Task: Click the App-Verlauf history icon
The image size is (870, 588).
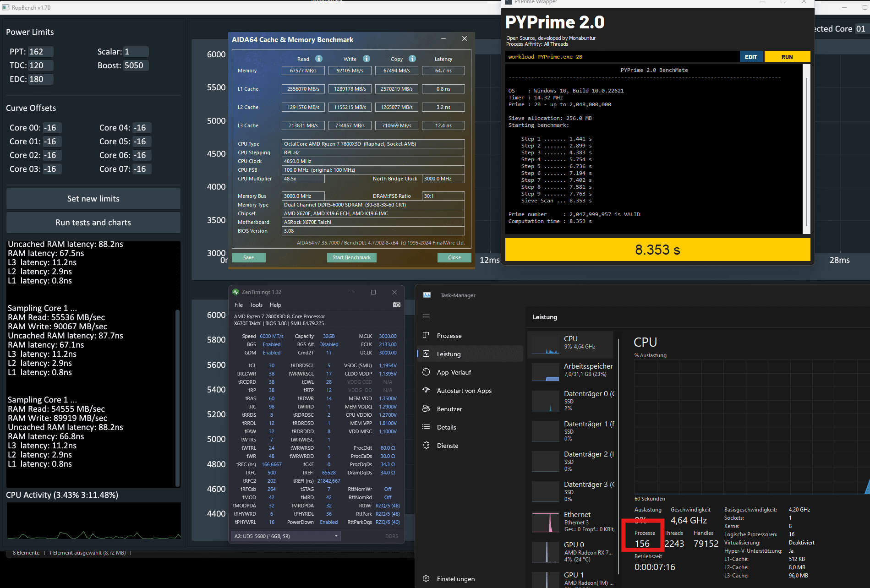Action: click(426, 372)
